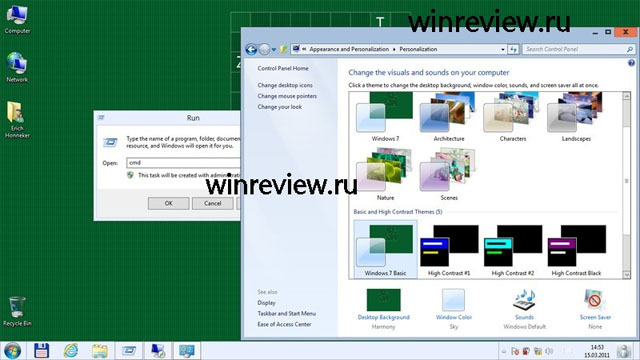The height and width of the screenshot is (360, 640).
Task: Click the help question mark icon
Action: click(x=631, y=63)
